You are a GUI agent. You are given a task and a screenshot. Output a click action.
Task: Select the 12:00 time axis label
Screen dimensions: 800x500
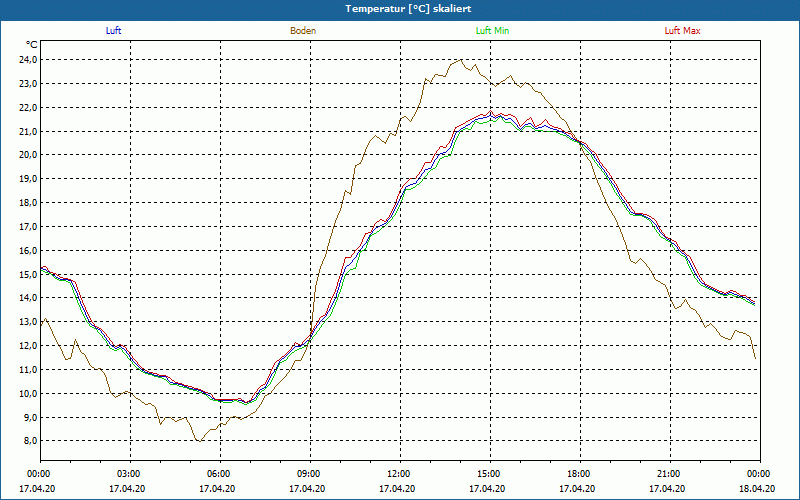pos(397,474)
